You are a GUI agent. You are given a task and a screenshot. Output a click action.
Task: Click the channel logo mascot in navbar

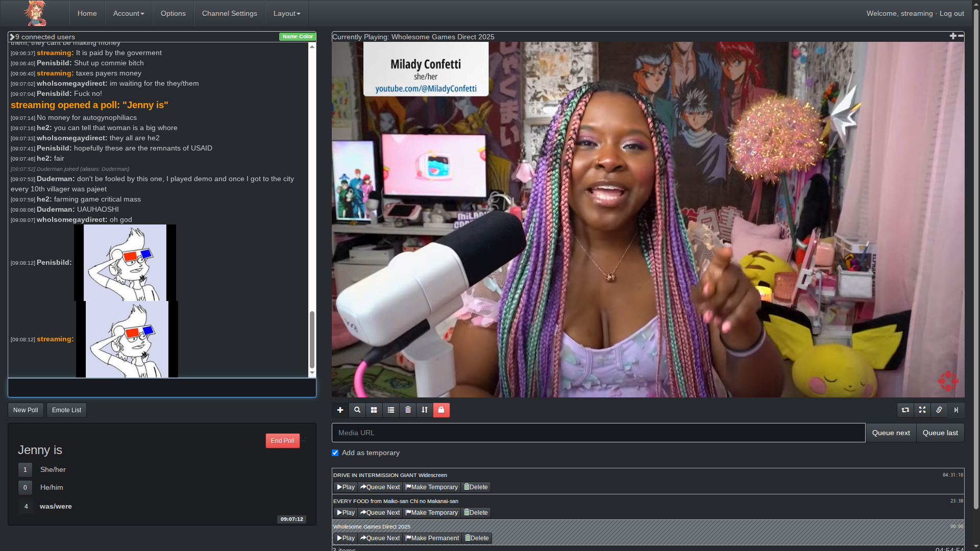coord(35,13)
